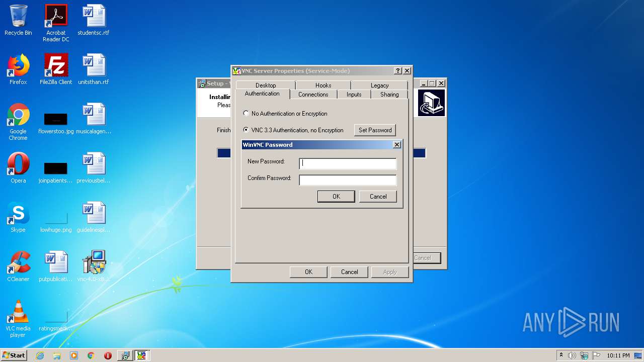This screenshot has width=644, height=362.
Task: Switch to the VNC Server taskbar button
Action: [x=142, y=355]
